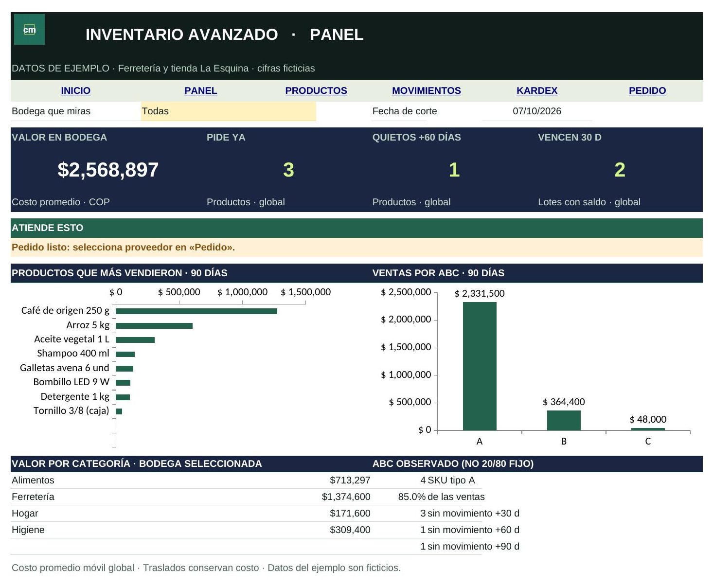The height and width of the screenshot is (588, 713).
Task: Select the Alimentos category cell
Action: [x=33, y=481]
